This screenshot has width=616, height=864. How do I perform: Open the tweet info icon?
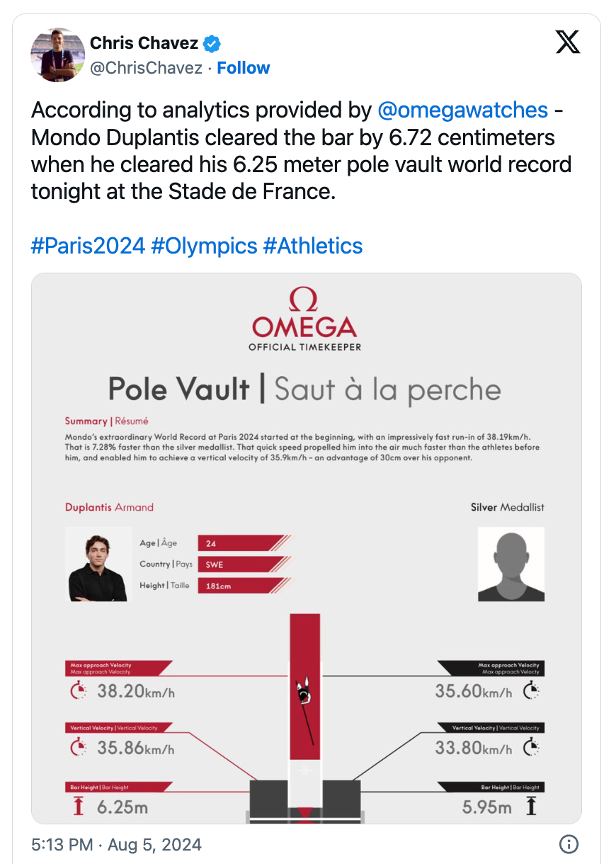(x=569, y=844)
